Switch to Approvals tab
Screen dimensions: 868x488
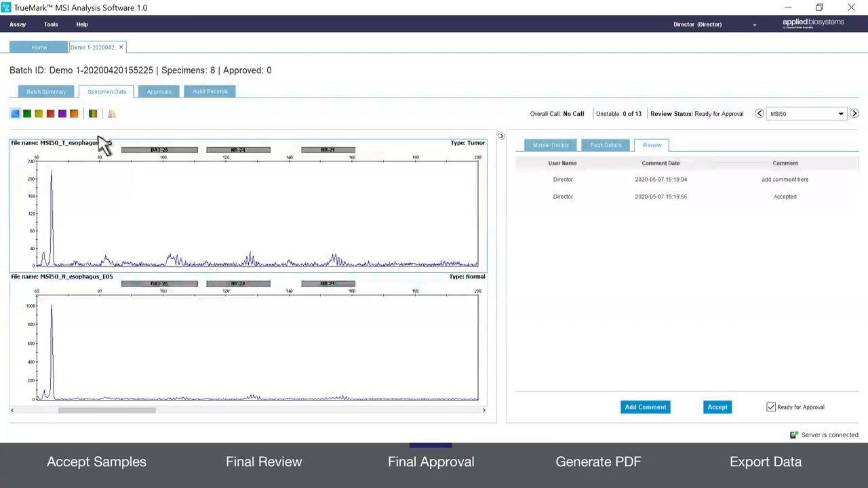[x=159, y=91]
